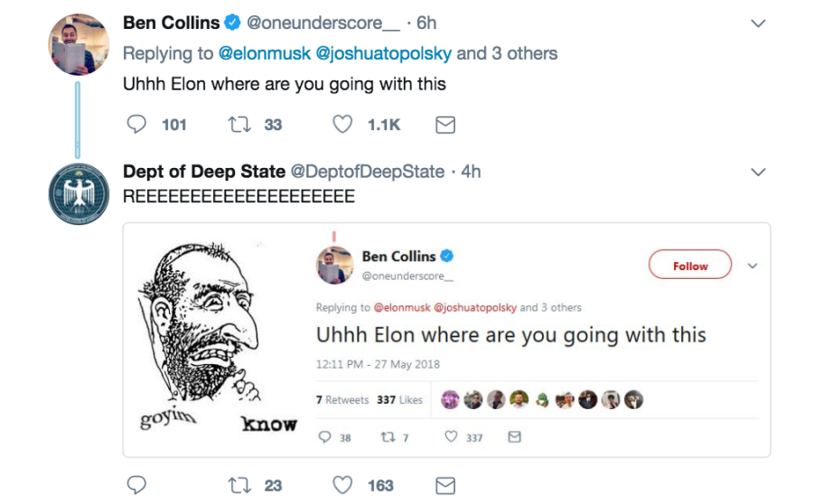Retweet Ben Collins' tweet
This screenshot has width=814, height=504.
[x=240, y=124]
